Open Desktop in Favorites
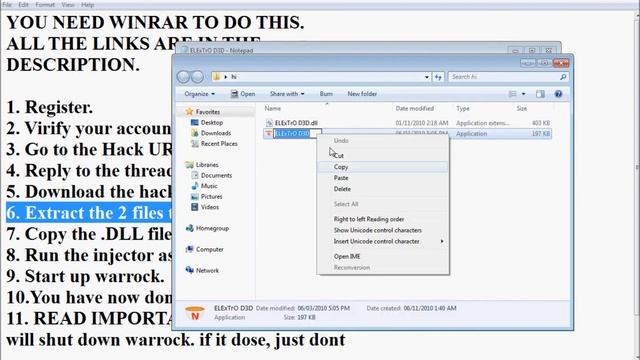This screenshot has height=360, width=640. (211, 122)
